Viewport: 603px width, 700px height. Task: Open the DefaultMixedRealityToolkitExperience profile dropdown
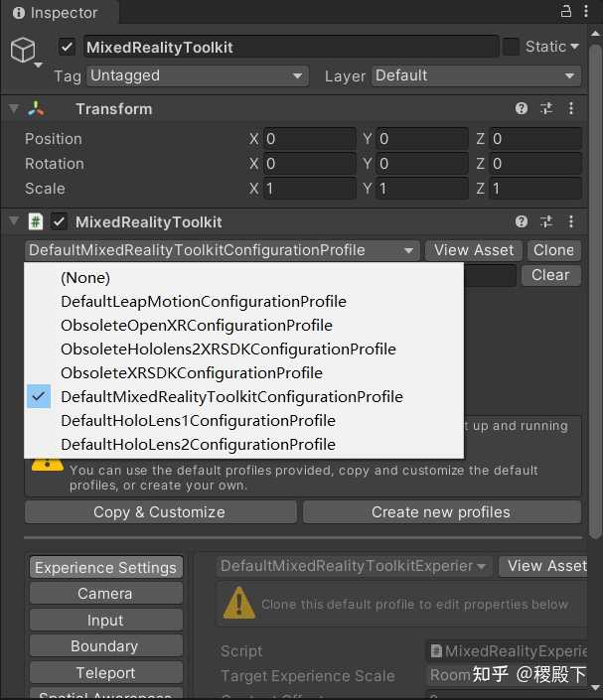(x=355, y=566)
